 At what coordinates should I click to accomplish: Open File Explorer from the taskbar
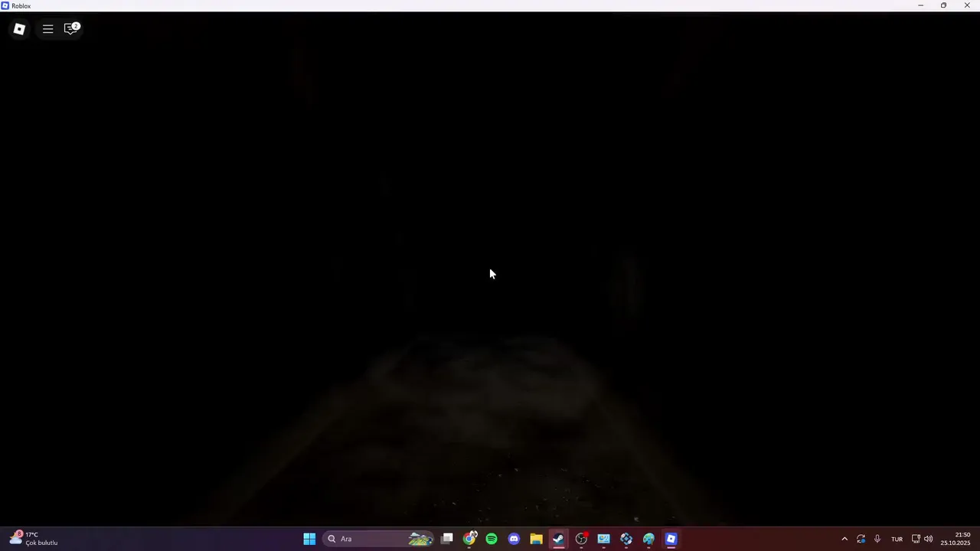click(x=536, y=539)
